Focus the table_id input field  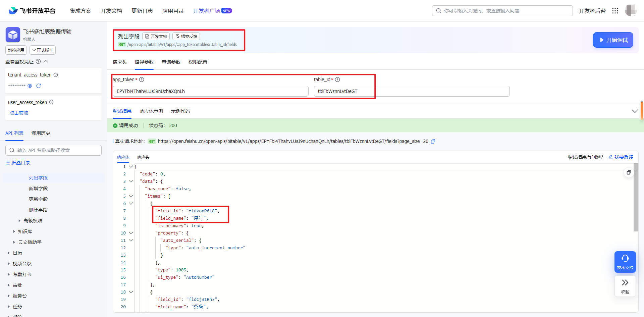pyautogui.click(x=412, y=91)
